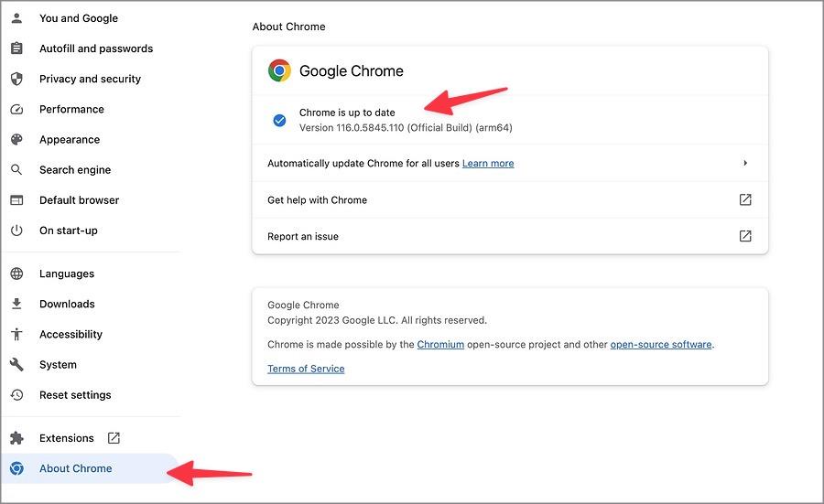
Task: Select About Chrome in sidebar
Action: (90, 468)
